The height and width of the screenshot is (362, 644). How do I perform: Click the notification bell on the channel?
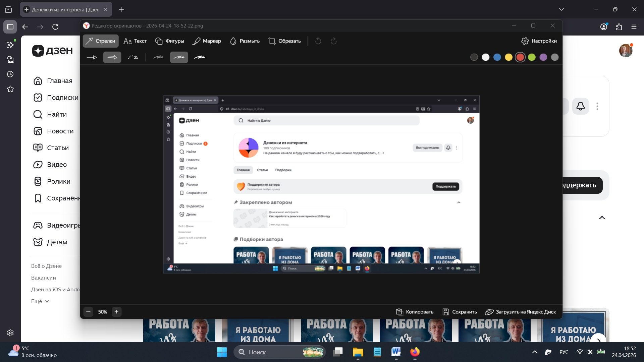pos(581,106)
